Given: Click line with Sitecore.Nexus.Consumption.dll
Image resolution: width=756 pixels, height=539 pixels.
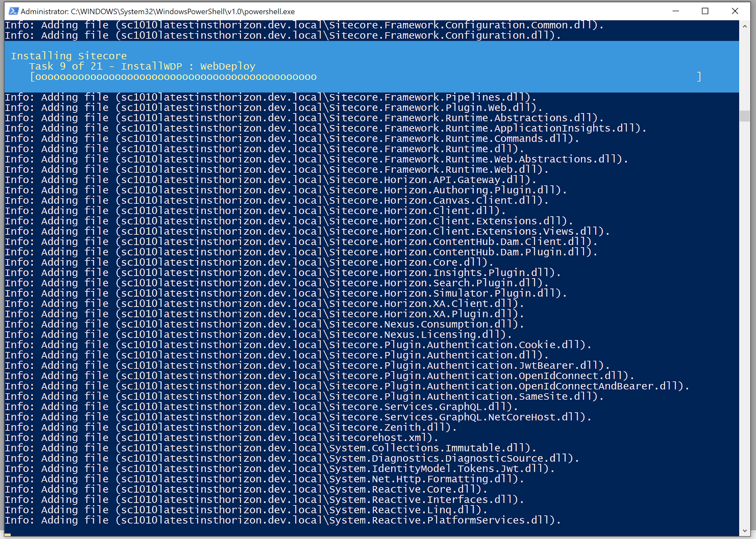Looking at the screenshot, I should coord(264,325).
